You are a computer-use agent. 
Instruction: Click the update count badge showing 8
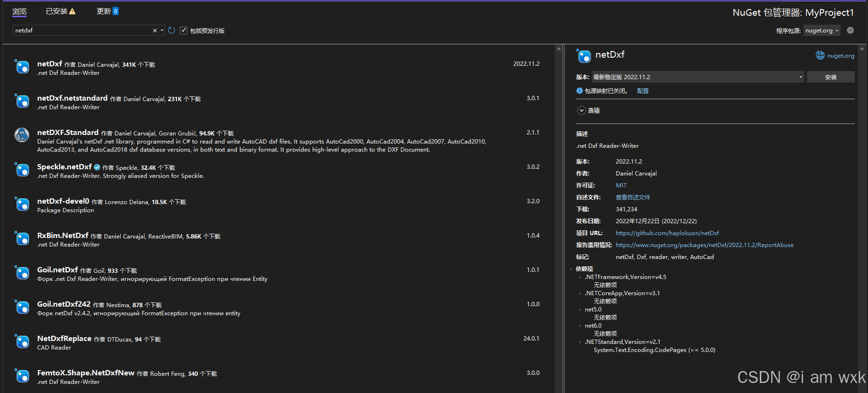click(115, 11)
